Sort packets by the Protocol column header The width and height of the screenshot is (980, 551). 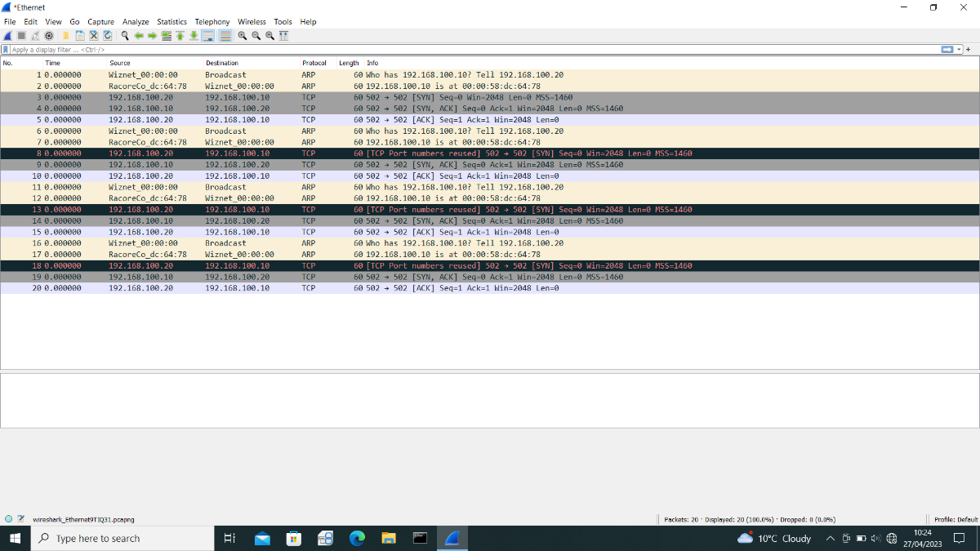click(x=314, y=63)
